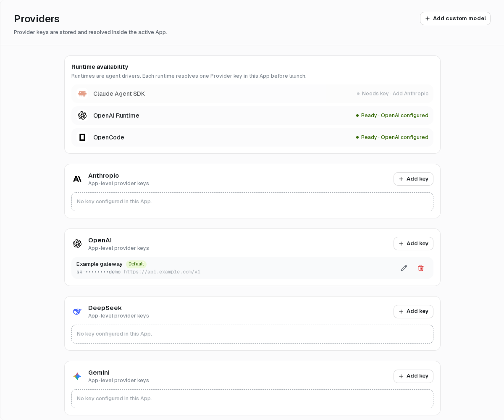Click the Gemini provider title
This screenshot has height=420, width=504.
[99, 373]
